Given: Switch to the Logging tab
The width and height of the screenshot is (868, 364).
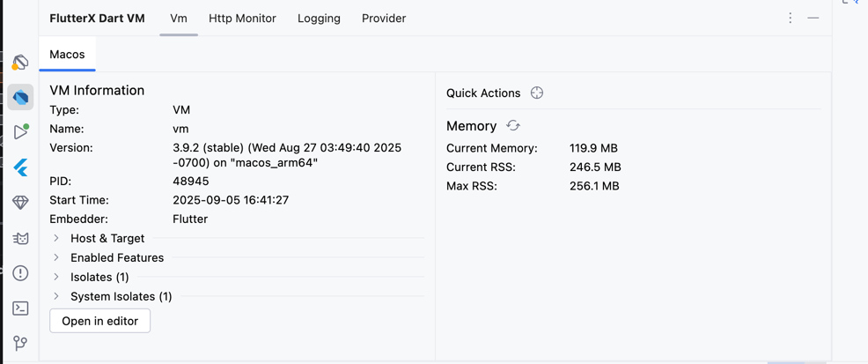Looking at the screenshot, I should (x=319, y=18).
